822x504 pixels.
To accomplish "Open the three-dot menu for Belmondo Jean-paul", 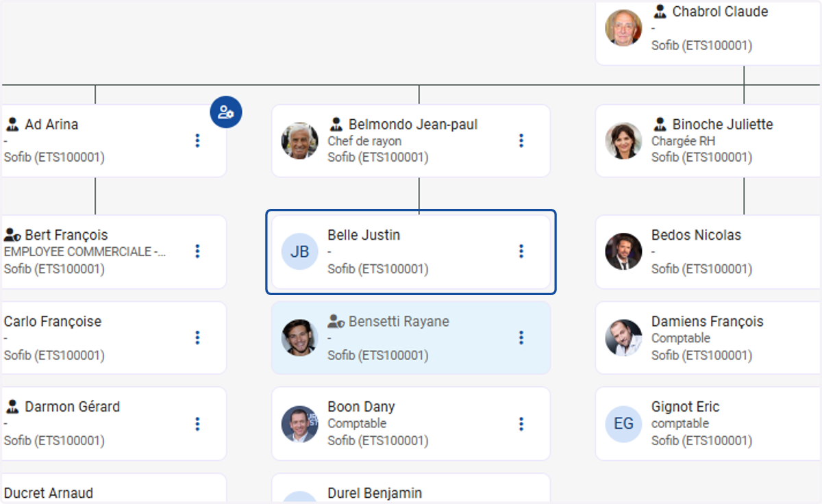I will coord(521,140).
